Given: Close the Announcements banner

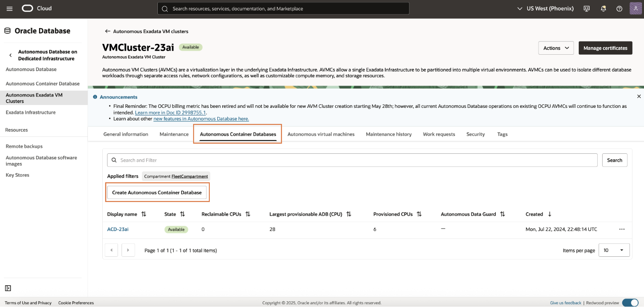Looking at the screenshot, I should click(x=639, y=97).
